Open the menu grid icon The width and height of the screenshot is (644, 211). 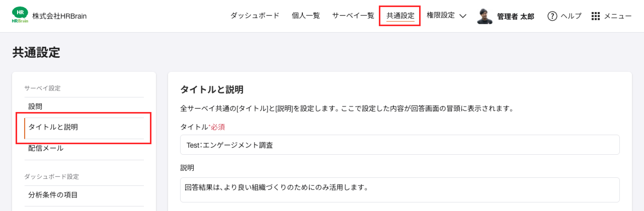[595, 16]
